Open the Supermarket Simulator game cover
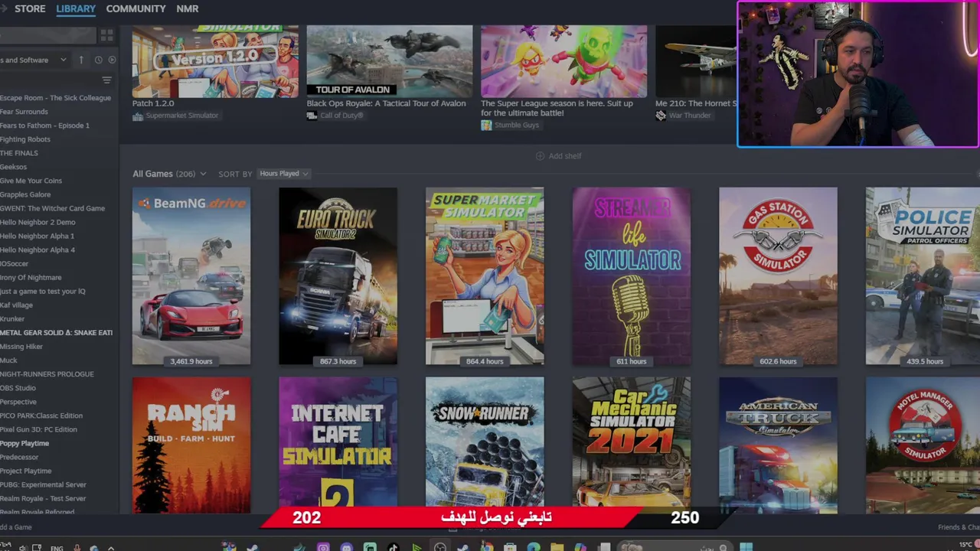Viewport: 980px width, 551px height. pos(485,276)
